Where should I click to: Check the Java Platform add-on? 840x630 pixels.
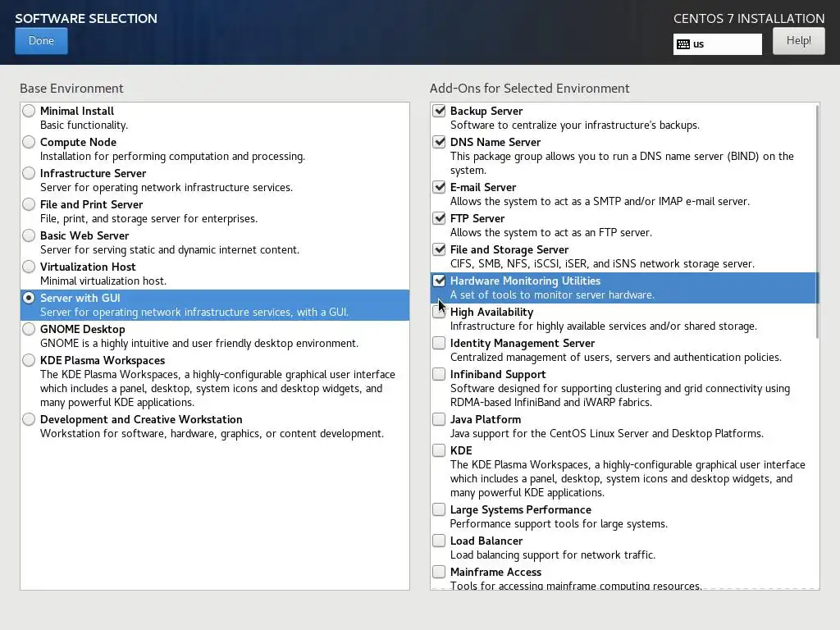tap(439, 419)
